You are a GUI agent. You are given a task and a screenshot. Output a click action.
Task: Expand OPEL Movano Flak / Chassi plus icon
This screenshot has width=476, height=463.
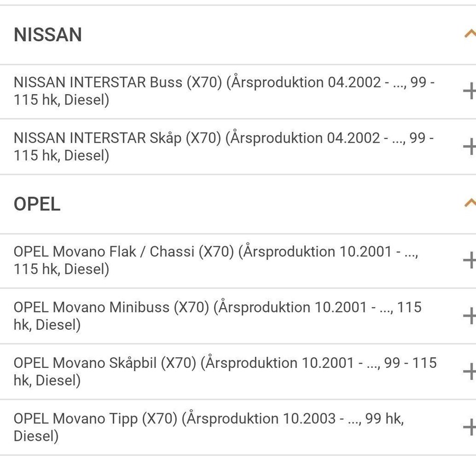pos(469,260)
